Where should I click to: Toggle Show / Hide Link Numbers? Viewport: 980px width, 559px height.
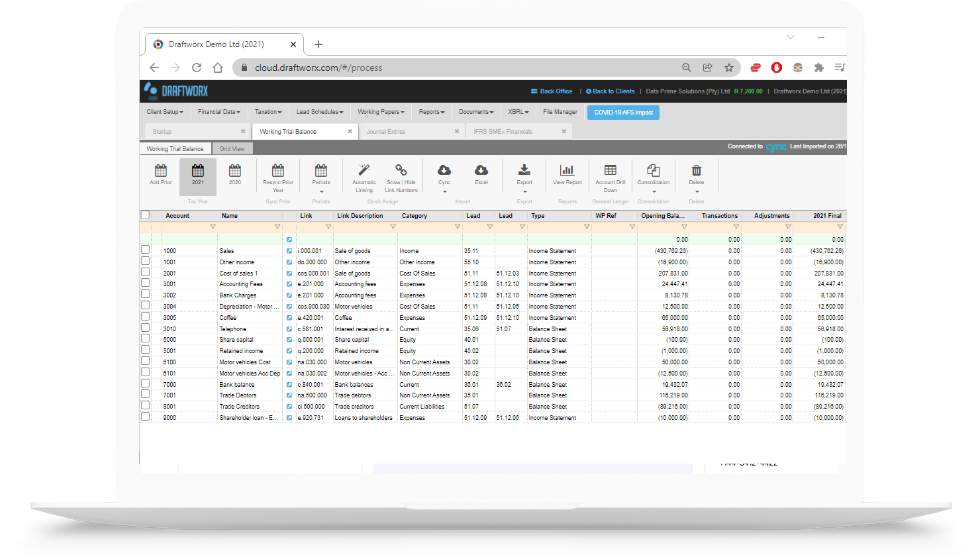tap(401, 170)
